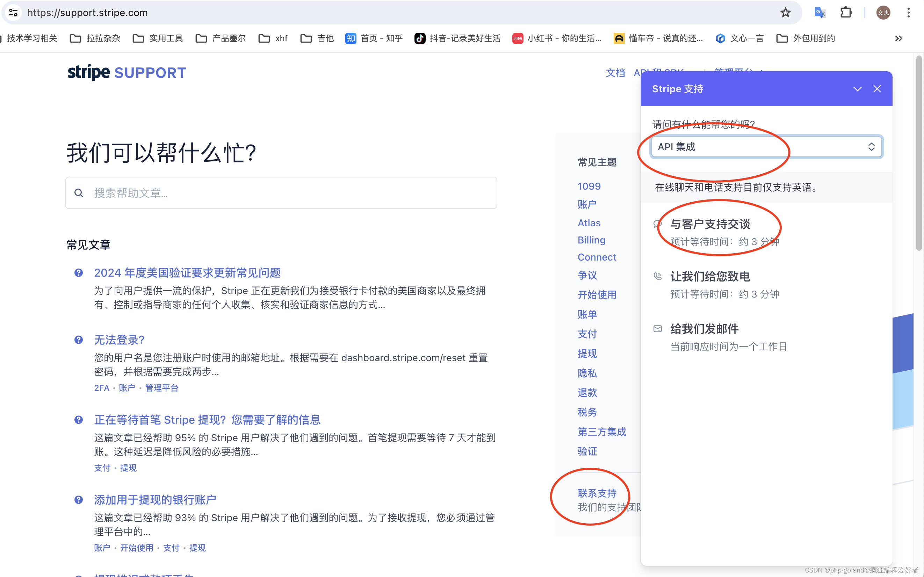Open the 第三方集成 topic
Screen dimensions: 924x577
[602, 432]
